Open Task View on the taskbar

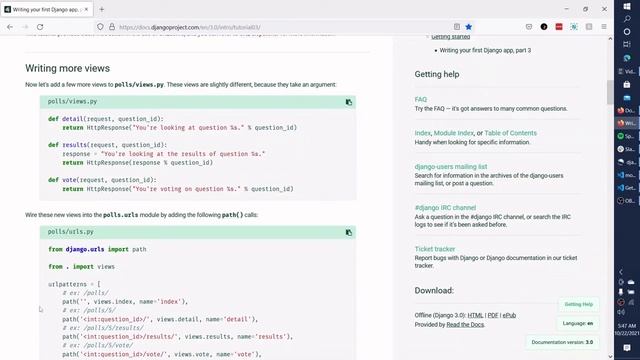coord(627,44)
